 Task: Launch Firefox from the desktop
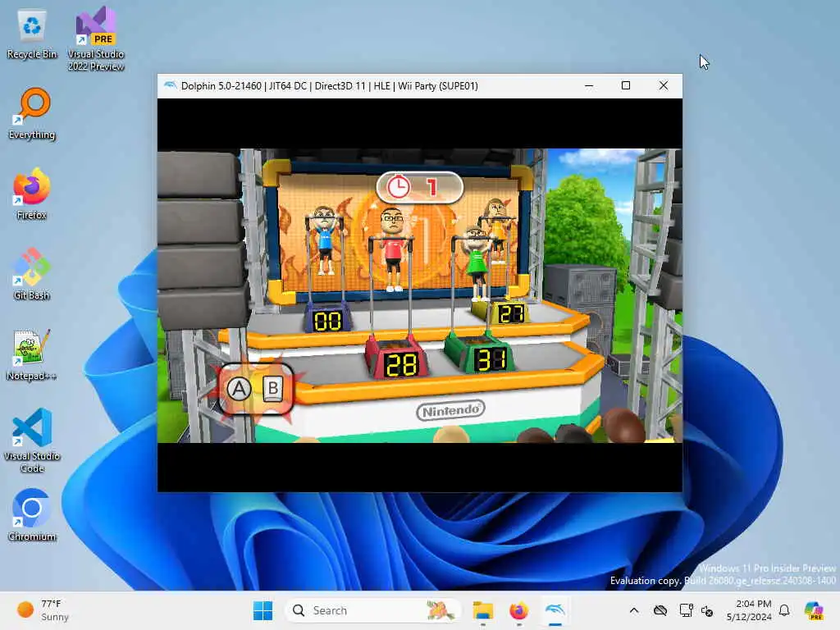click(x=32, y=194)
